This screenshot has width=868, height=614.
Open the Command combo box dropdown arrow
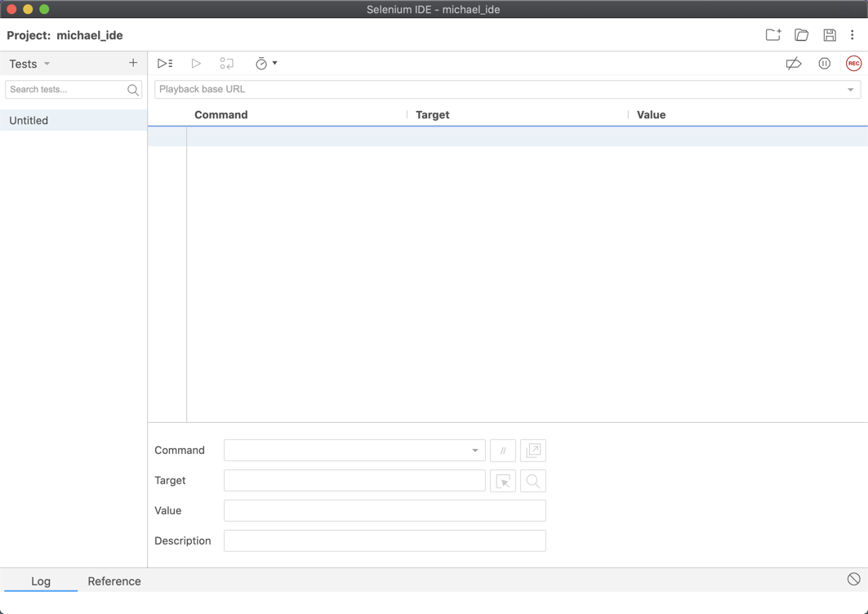[475, 451]
